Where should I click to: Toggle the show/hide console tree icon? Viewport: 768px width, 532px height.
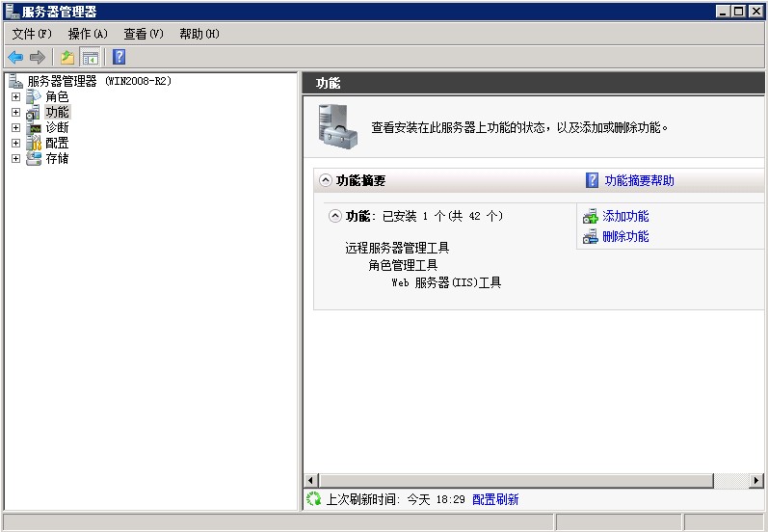[x=91, y=57]
